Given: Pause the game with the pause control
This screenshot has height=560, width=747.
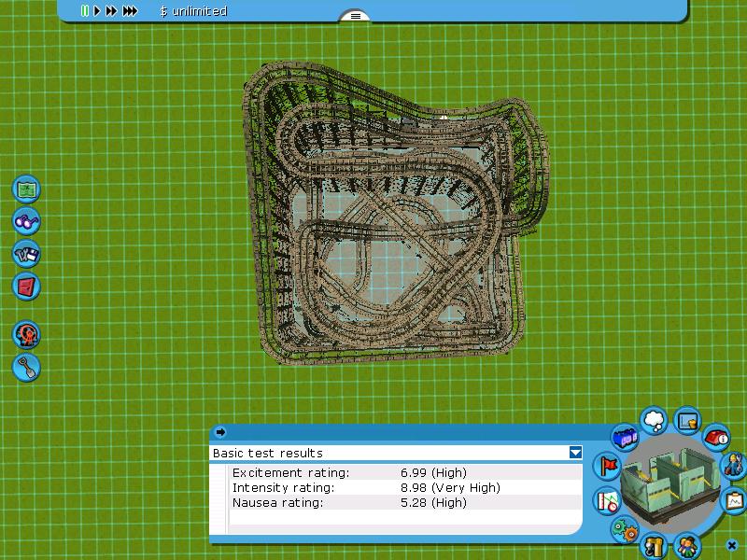Looking at the screenshot, I should click(85, 10).
